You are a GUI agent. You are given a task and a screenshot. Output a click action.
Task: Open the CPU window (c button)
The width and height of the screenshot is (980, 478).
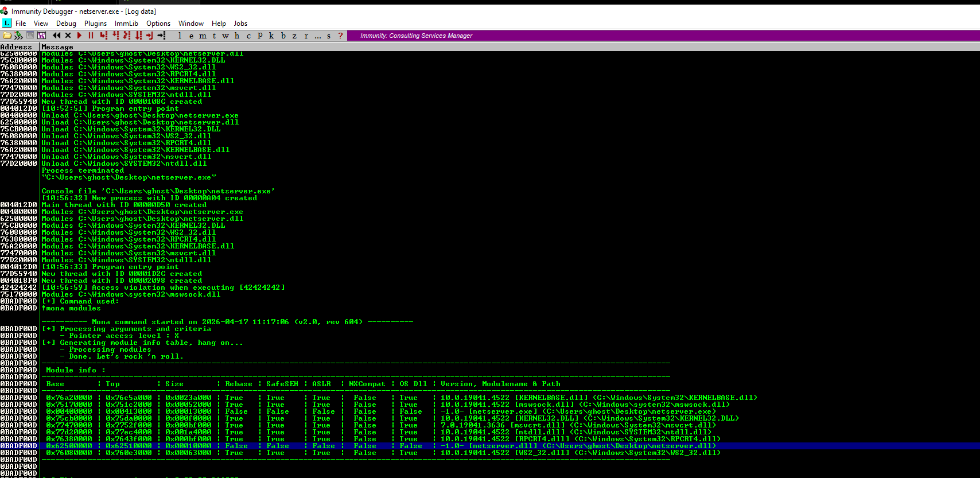click(x=248, y=36)
